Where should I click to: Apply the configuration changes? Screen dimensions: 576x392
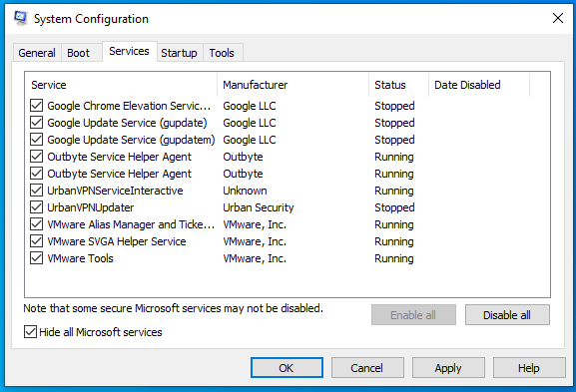[x=448, y=368]
